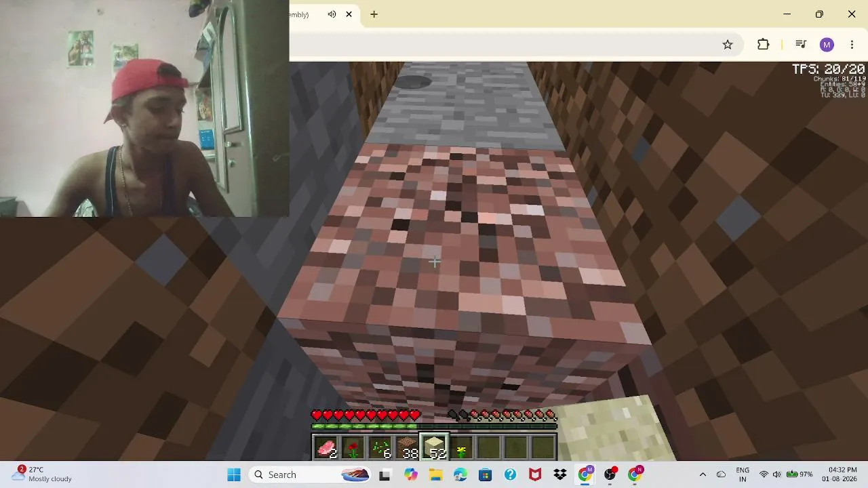868x488 pixels.
Task: Open File Explorer from the taskbar
Action: 435,474
